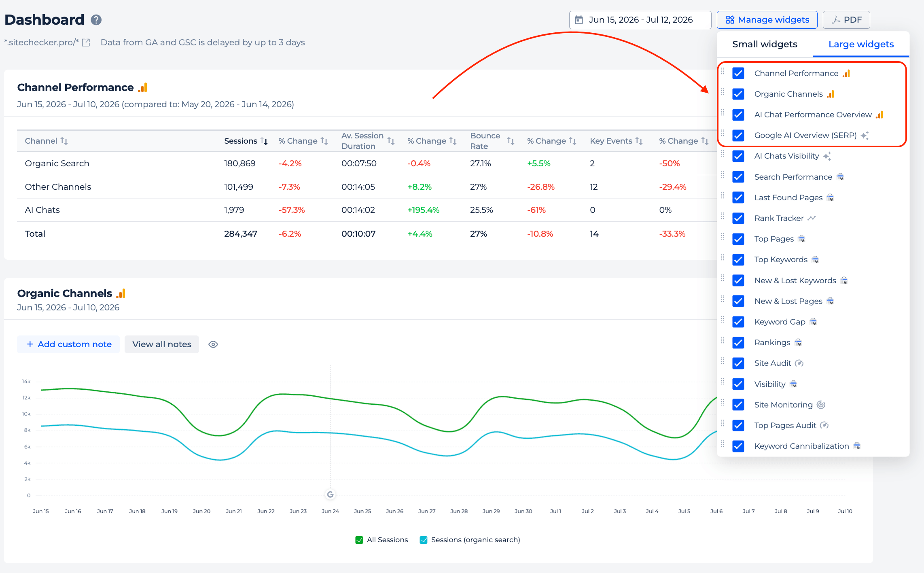Click the drag handle of Organic Channels widget row
Viewport: 924px width, 573px height.
point(723,92)
